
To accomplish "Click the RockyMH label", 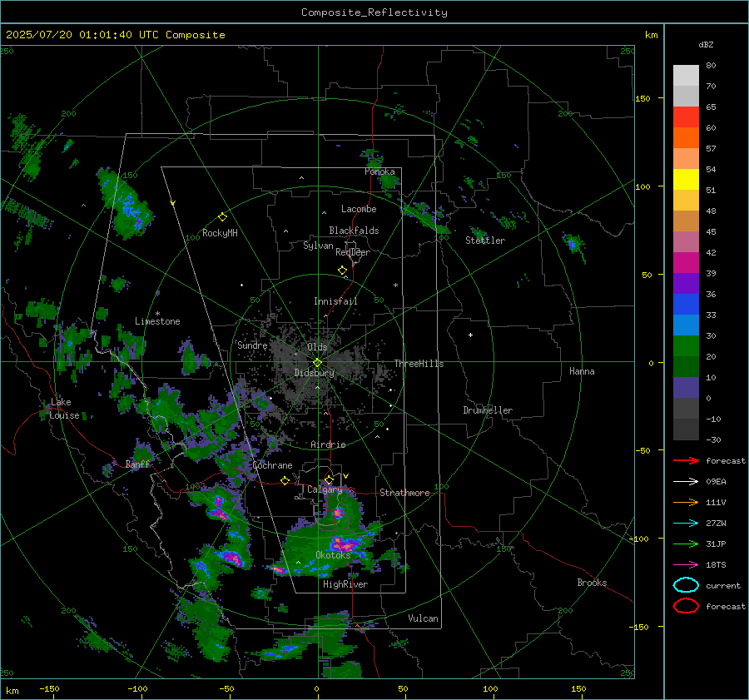I will (220, 233).
